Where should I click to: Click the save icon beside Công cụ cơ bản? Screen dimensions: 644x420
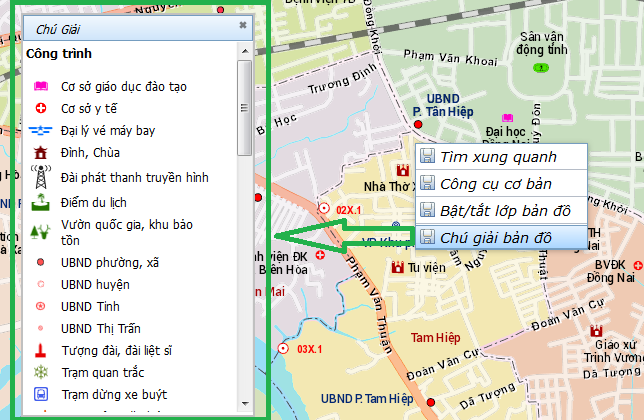click(427, 183)
